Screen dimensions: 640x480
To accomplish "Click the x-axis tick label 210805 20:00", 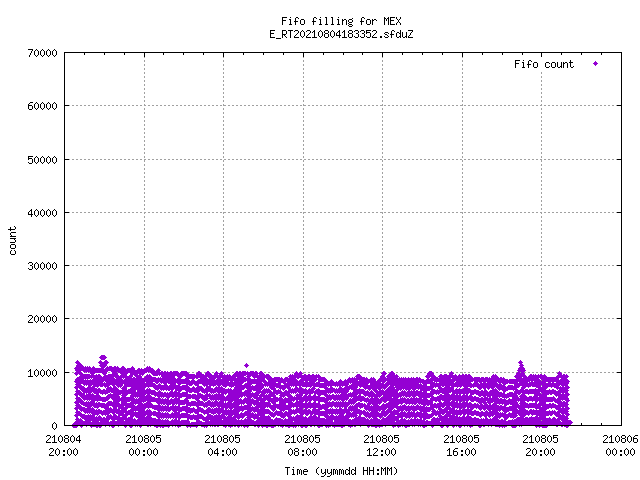I will pyautogui.click(x=541, y=446).
